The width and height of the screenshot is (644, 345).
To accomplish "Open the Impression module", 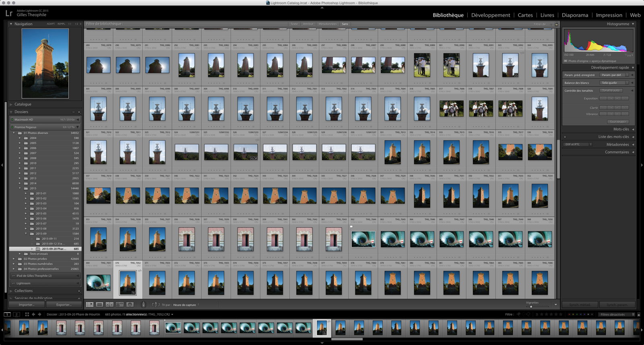I will point(609,15).
